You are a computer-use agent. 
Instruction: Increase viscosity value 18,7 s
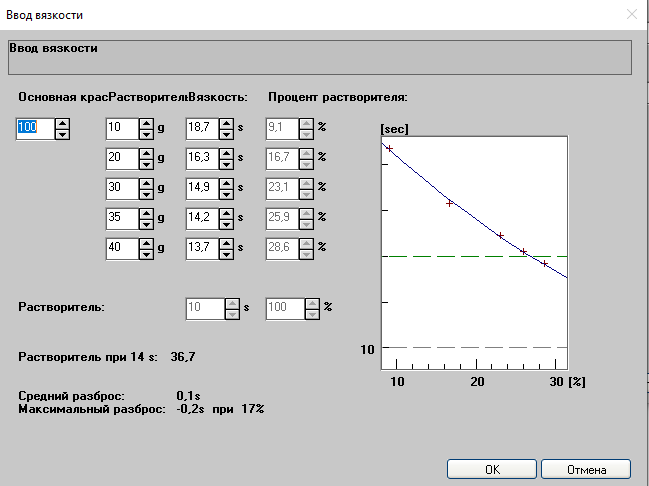(226, 123)
